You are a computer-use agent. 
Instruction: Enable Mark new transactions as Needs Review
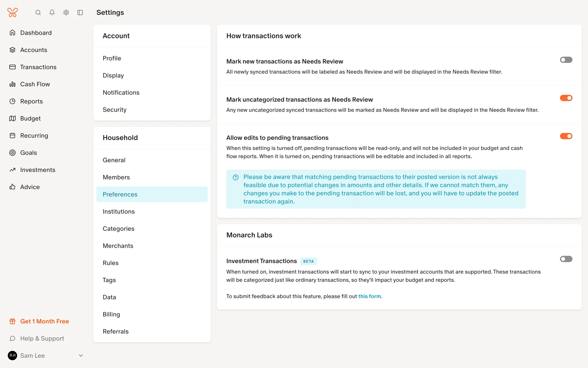pos(566,60)
